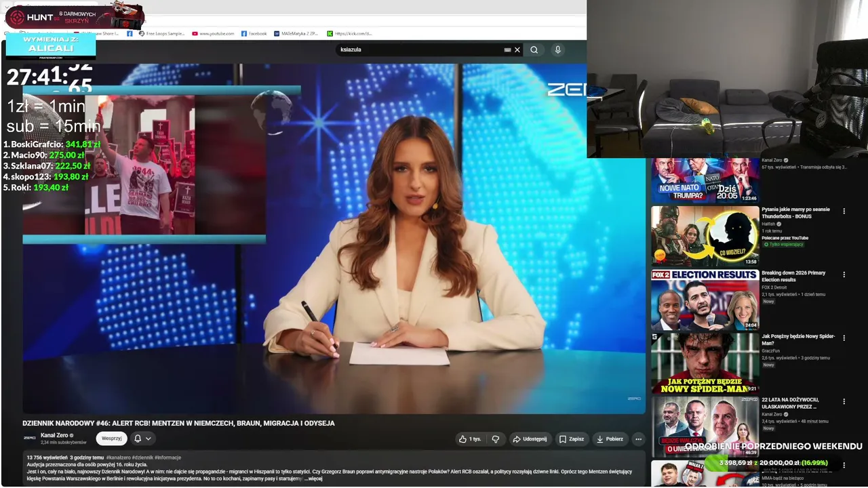Click the Wesprzyj support button
The width and height of the screenshot is (868, 488).
coord(111,439)
